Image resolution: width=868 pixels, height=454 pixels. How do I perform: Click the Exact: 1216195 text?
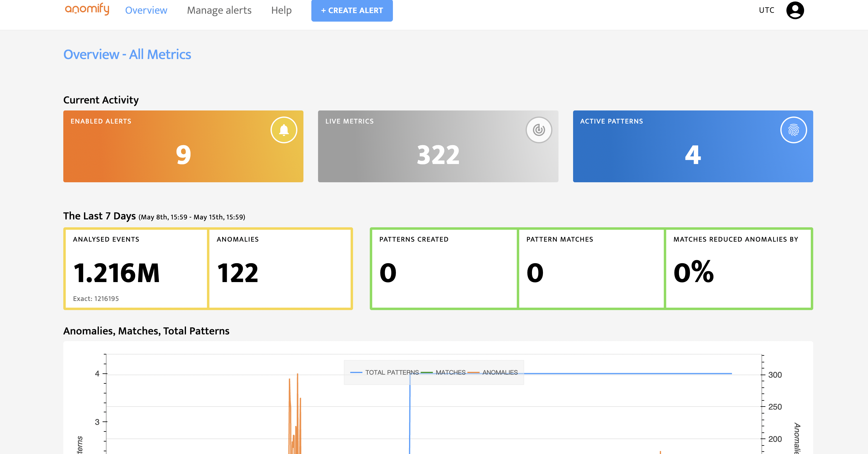[x=96, y=299]
